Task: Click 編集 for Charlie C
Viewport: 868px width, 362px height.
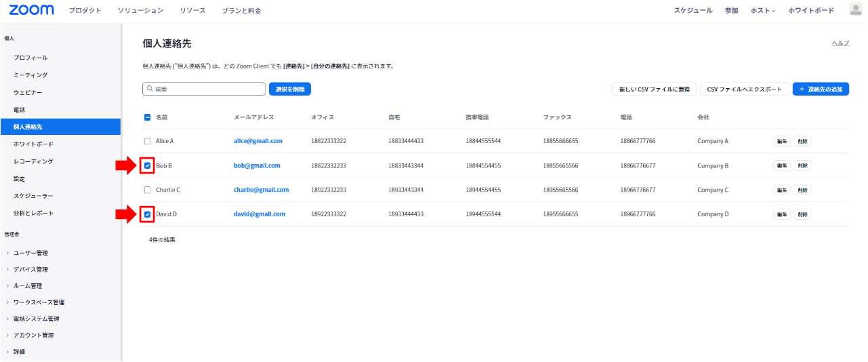Action: (x=782, y=190)
